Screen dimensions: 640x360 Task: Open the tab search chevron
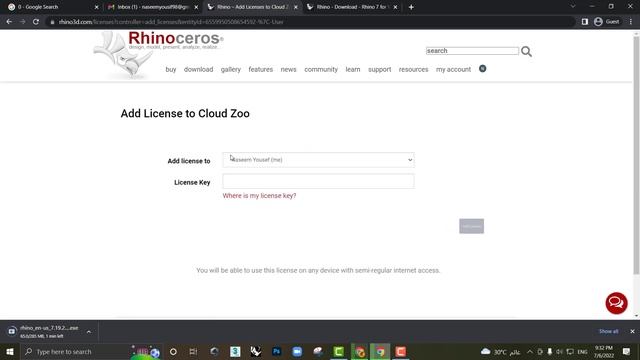pos(573,7)
